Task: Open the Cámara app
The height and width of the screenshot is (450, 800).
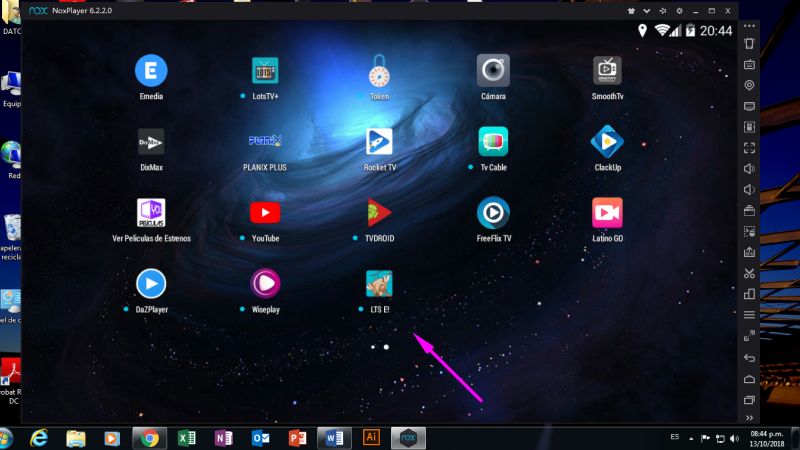Action: [493, 70]
